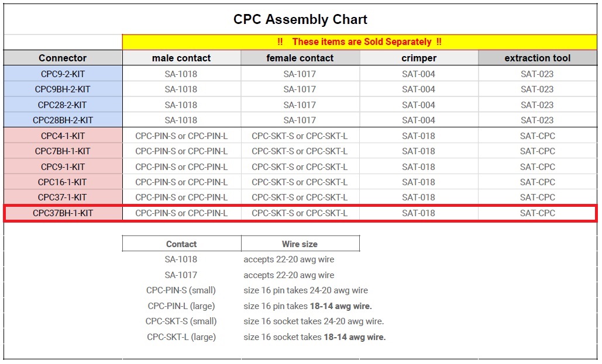This screenshot has width=602, height=364.
Task: Click the CPC-SKT-S (small) contact cell
Action: (x=181, y=321)
